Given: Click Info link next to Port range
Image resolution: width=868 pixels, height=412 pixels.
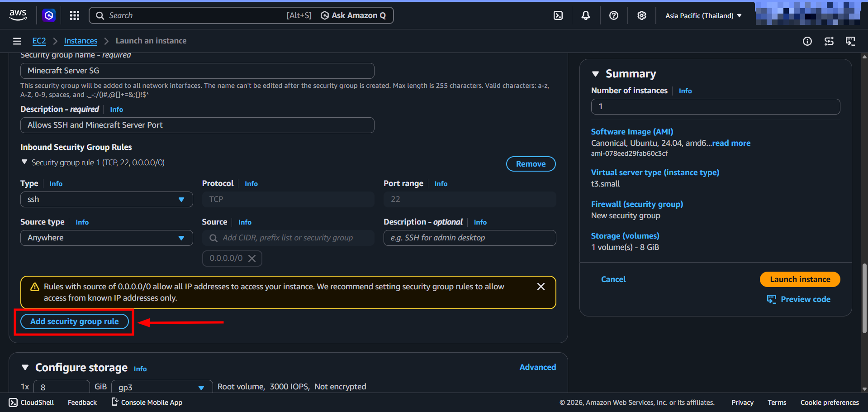Looking at the screenshot, I should point(441,184).
